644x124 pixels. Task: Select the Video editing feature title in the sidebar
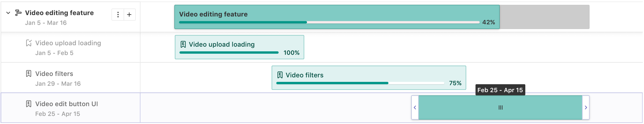pos(59,13)
